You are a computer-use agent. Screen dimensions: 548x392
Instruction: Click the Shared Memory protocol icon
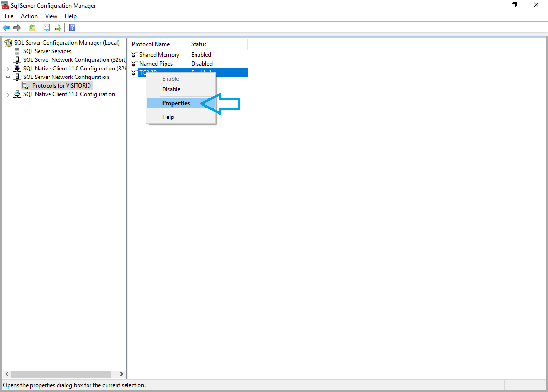click(x=134, y=55)
